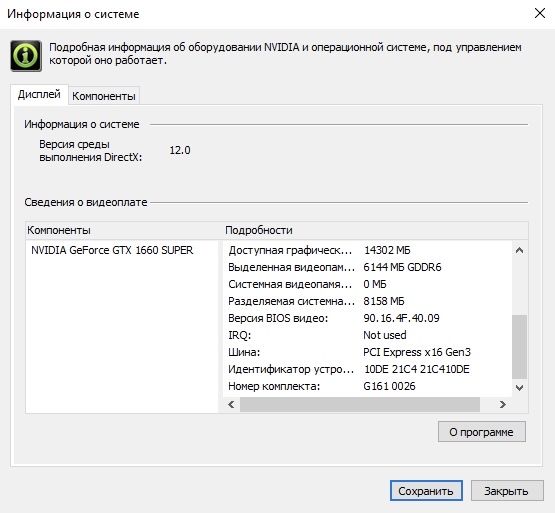The height and width of the screenshot is (513, 555).
Task: Select the Шина row label
Action: click(244, 352)
